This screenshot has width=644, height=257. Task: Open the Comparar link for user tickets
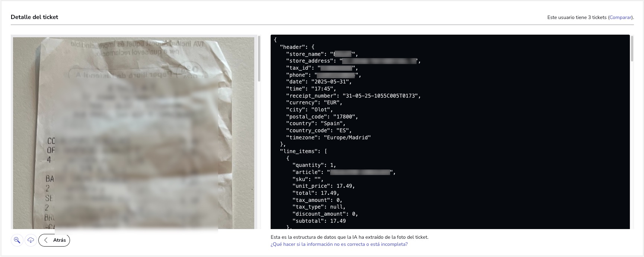[620, 18]
